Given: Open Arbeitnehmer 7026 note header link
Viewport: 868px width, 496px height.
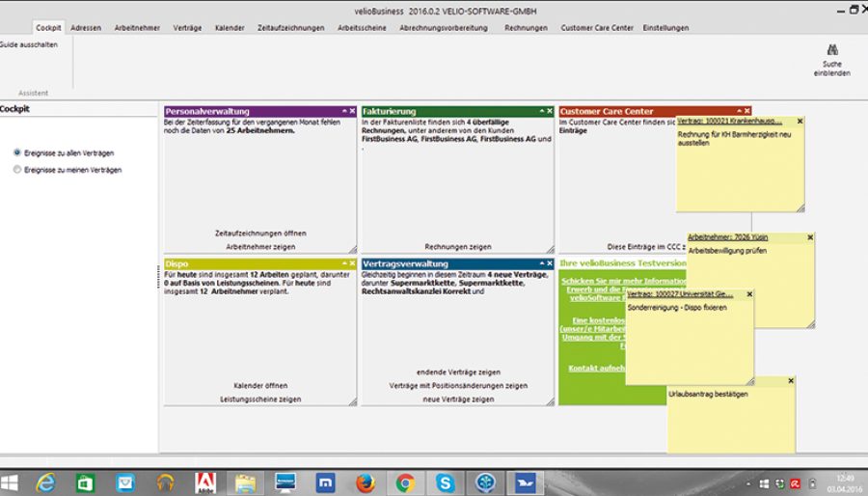Looking at the screenshot, I should click(x=727, y=237).
